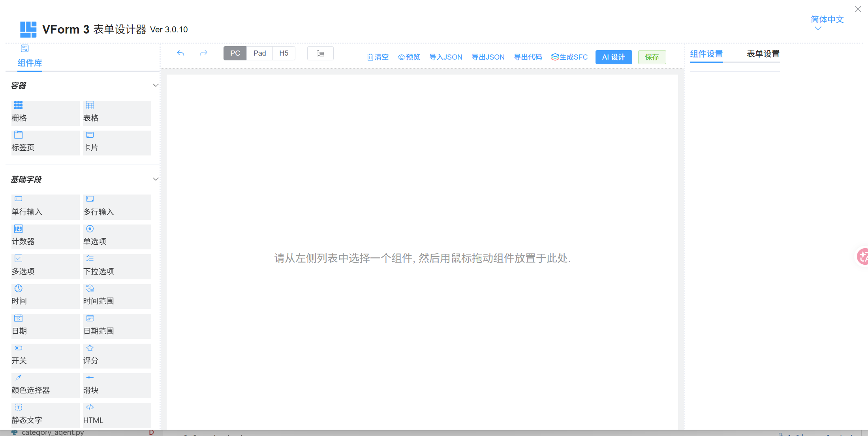Close the designer with the X button
The image size is (868, 436).
click(x=858, y=9)
